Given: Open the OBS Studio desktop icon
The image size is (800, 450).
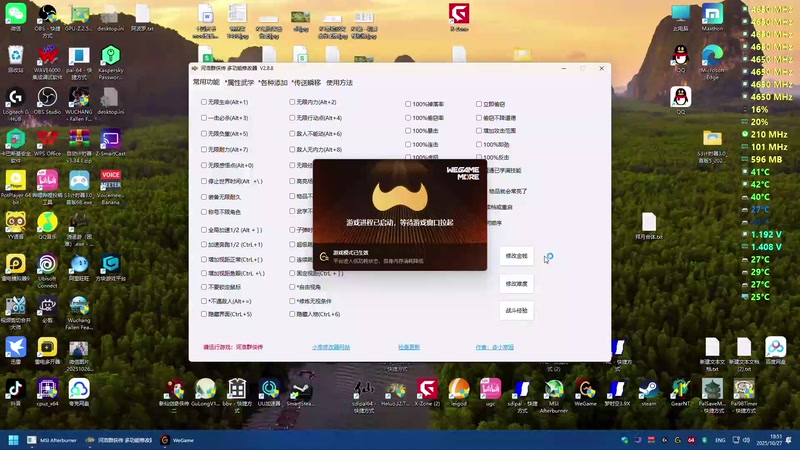Looking at the screenshot, I should (47, 101).
